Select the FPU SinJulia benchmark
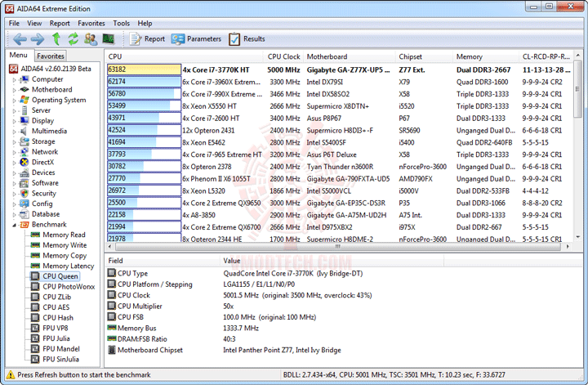 tap(60, 359)
